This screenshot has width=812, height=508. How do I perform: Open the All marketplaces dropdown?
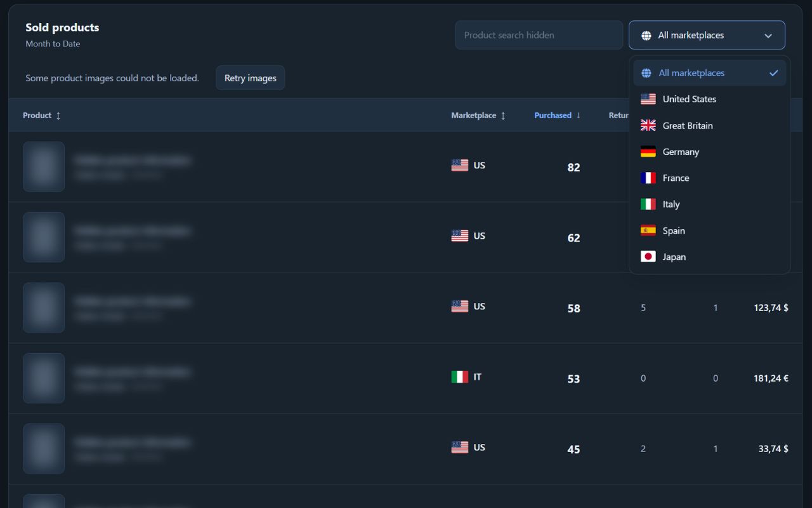(707, 35)
